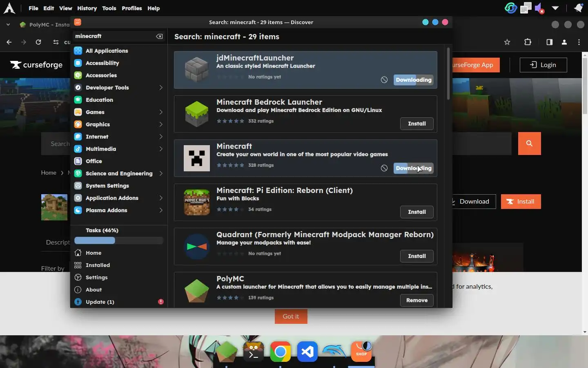Click the Tasks progress bar

pos(119,240)
